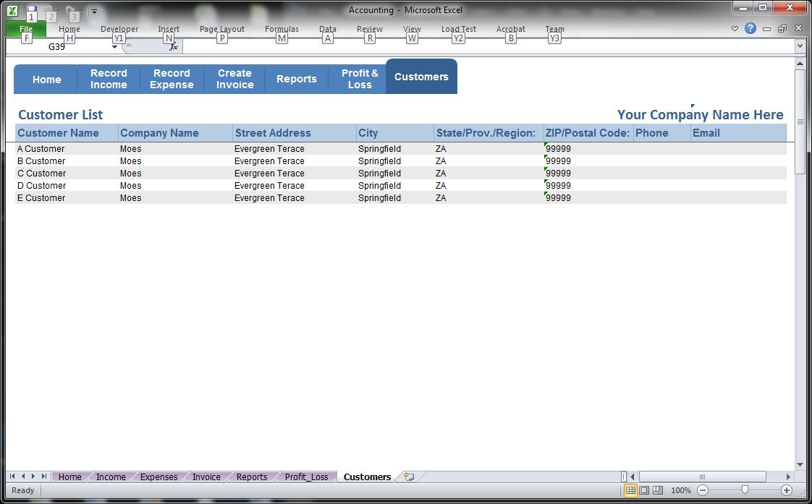Image resolution: width=812 pixels, height=504 pixels.
Task: Click the horizontal scrollbar thumb
Action: 702,477
